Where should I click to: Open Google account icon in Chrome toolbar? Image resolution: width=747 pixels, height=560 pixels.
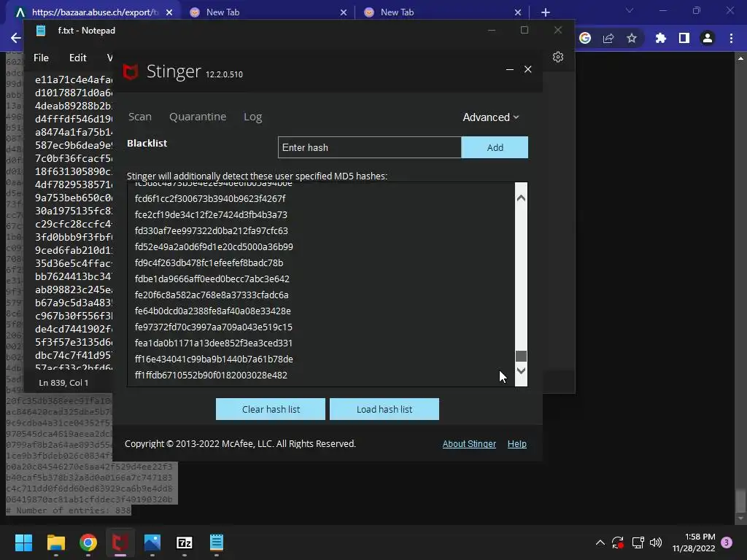tap(585, 38)
